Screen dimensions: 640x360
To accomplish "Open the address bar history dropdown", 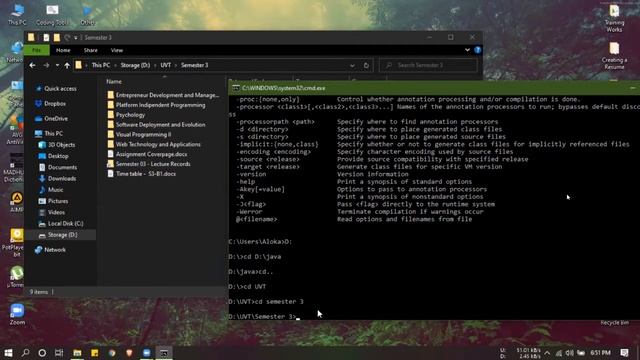I will click(x=352, y=65).
